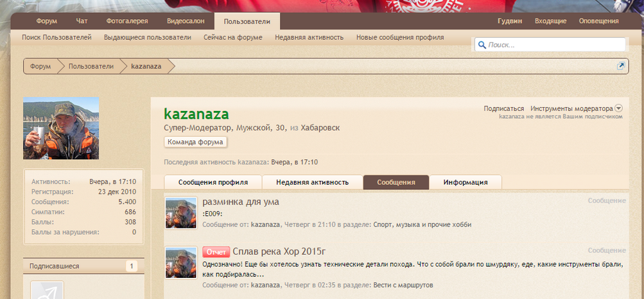Click the Пользователи breadcrumb item
The image size is (644, 299).
[x=91, y=66]
